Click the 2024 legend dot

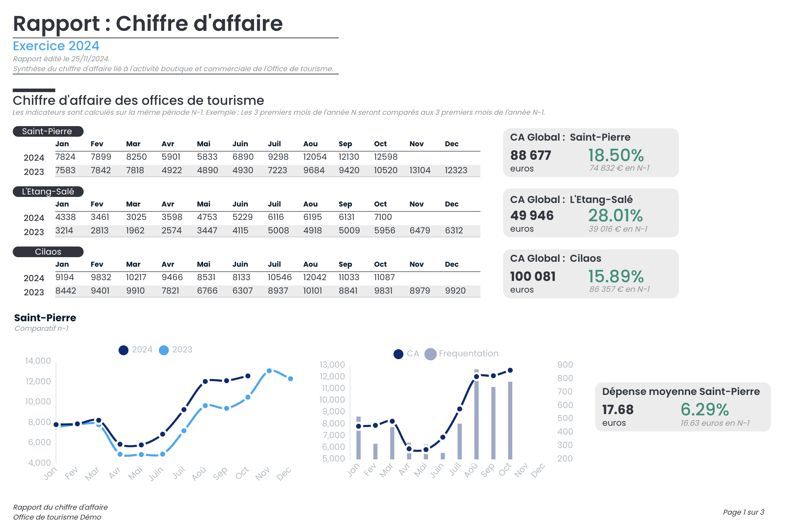(123, 350)
